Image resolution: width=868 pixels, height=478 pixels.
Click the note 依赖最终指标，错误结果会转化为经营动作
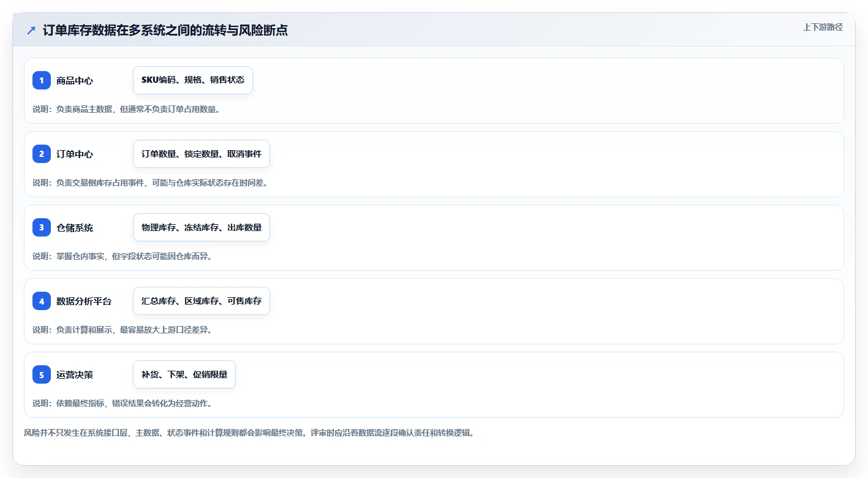point(123,403)
